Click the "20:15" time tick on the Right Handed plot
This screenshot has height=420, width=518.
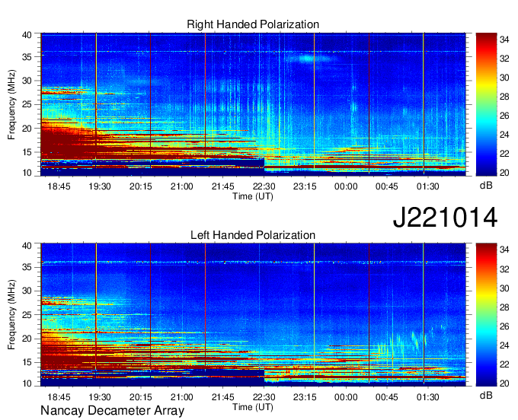141,186
